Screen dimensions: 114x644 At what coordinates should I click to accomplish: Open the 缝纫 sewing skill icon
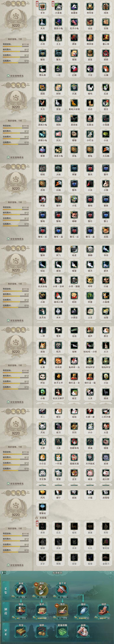83,611
